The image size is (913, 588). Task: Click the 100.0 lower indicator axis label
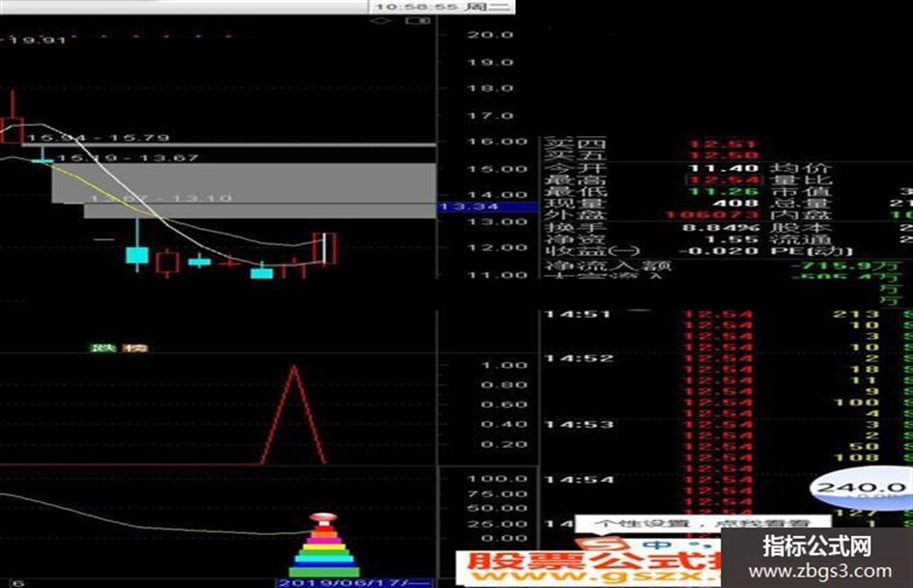[x=498, y=479]
